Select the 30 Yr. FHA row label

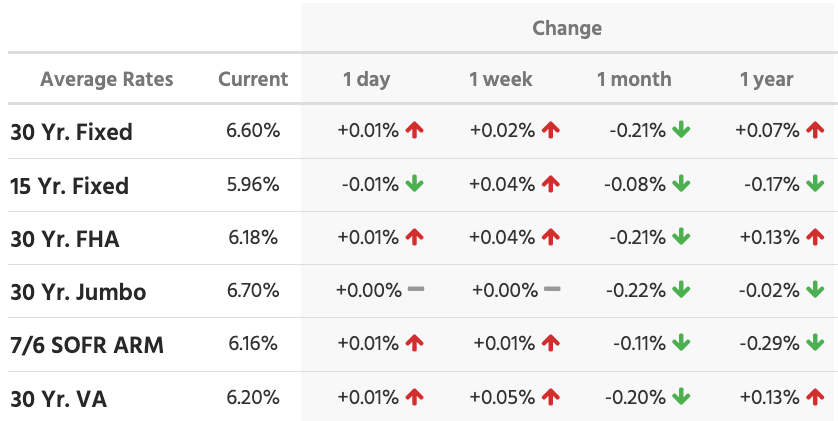pyautogui.click(x=64, y=239)
